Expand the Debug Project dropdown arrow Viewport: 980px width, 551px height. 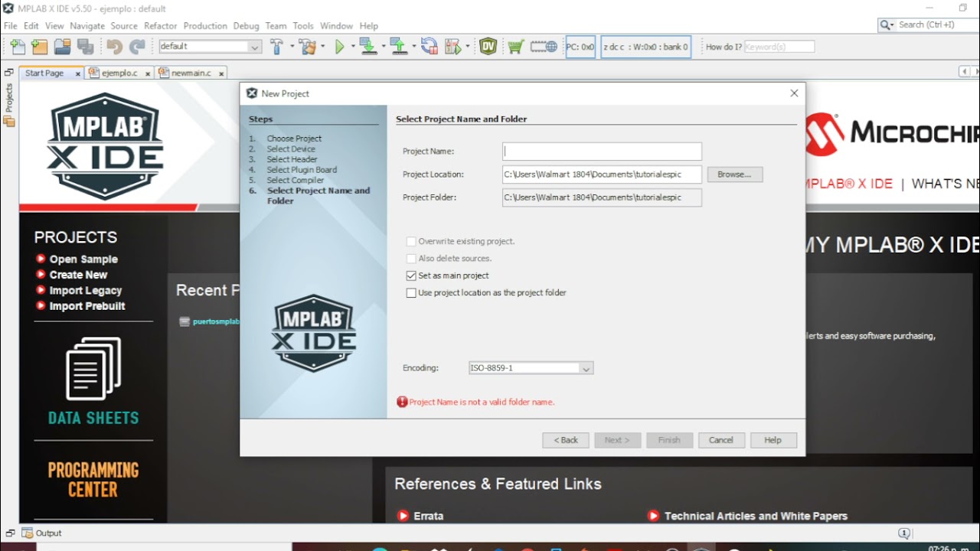pyautogui.click(x=468, y=47)
